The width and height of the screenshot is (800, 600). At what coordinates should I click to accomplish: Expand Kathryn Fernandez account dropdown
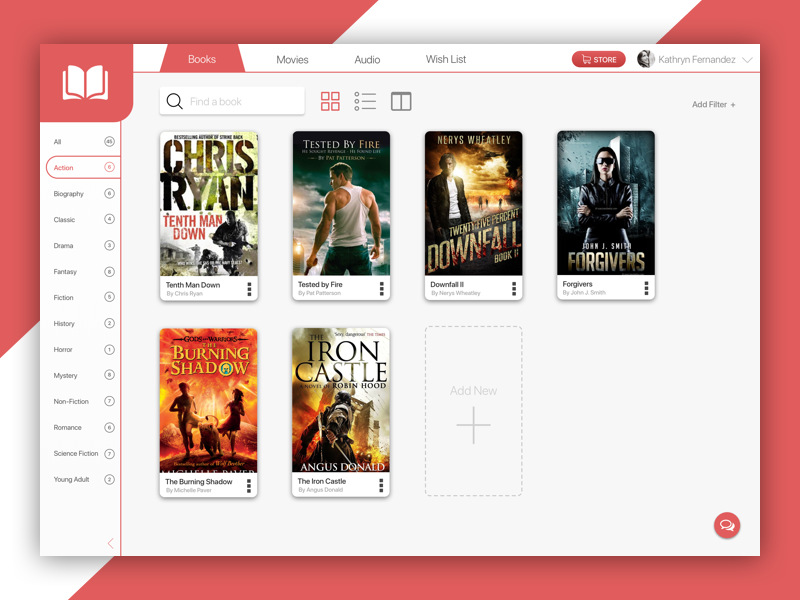747,60
